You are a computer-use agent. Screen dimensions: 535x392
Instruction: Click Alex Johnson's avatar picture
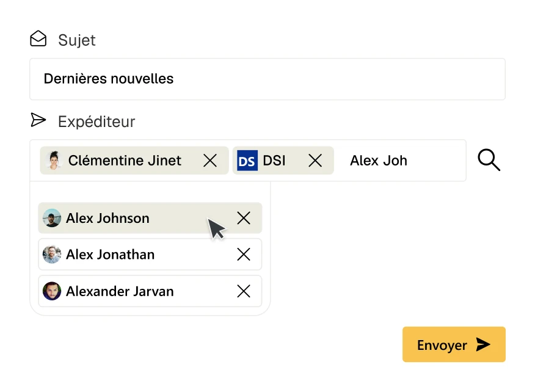pyautogui.click(x=52, y=218)
